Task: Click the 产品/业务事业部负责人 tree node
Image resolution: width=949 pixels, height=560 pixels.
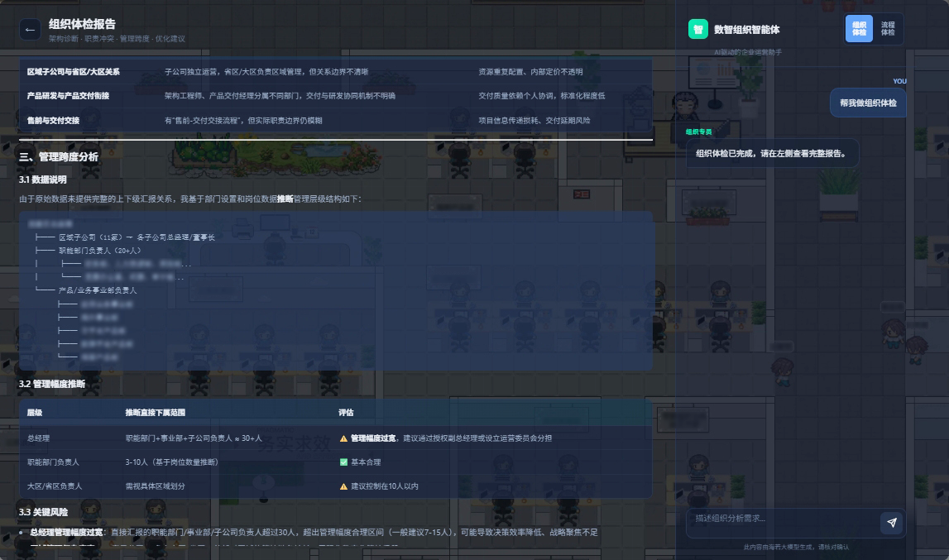Action: 98,290
